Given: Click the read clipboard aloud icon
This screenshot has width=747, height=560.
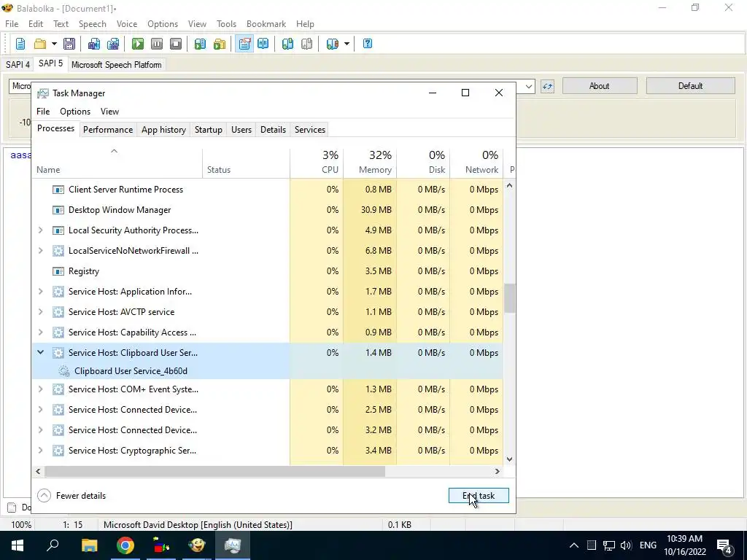Looking at the screenshot, I should point(200,44).
